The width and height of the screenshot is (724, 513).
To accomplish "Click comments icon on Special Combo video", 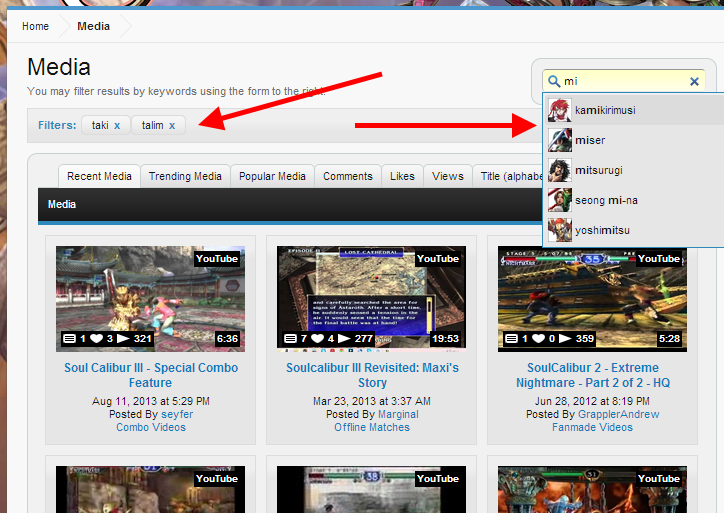I will [69, 338].
